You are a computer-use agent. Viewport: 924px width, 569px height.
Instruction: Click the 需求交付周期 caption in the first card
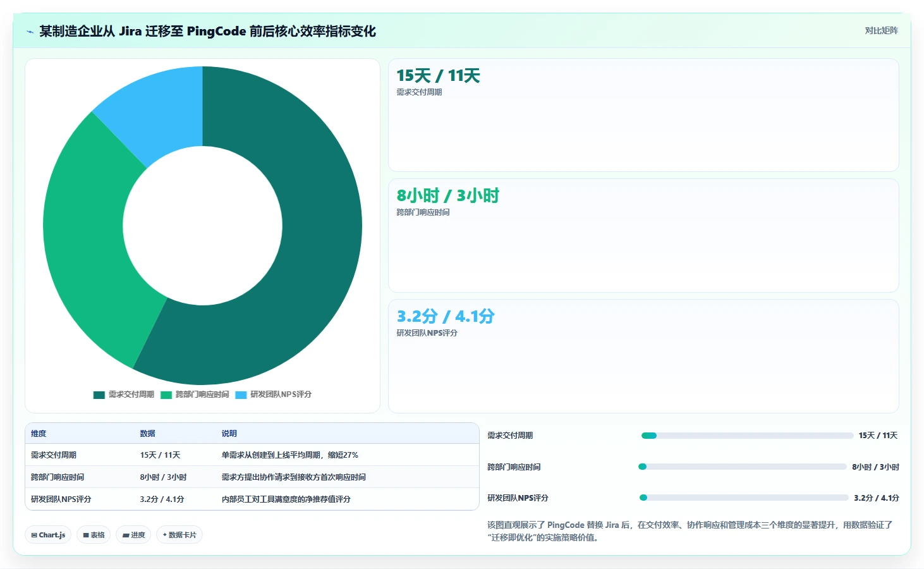(x=419, y=92)
